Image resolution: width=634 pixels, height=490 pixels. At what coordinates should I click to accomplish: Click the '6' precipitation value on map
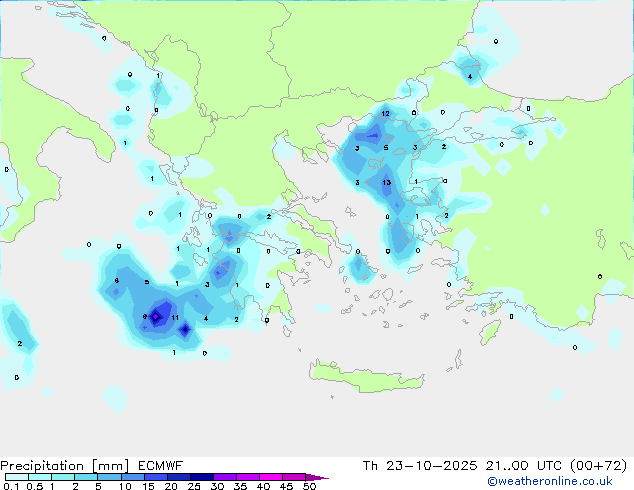[x=116, y=281]
